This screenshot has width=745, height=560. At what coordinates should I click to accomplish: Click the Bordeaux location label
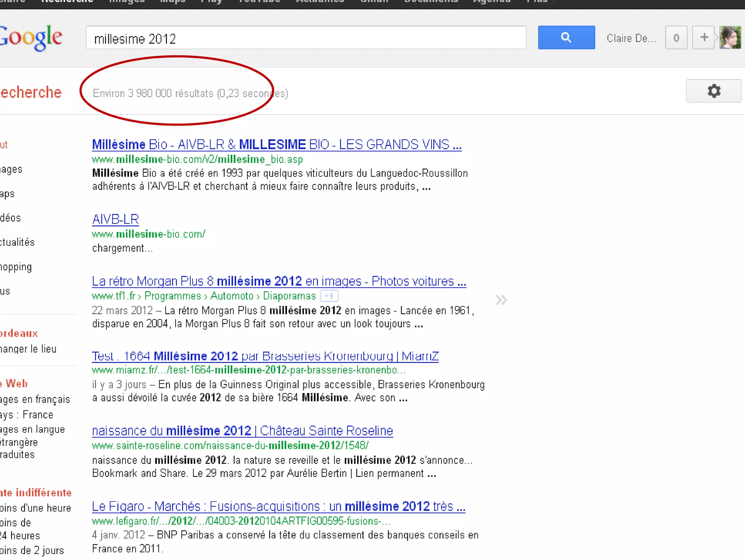(19, 333)
